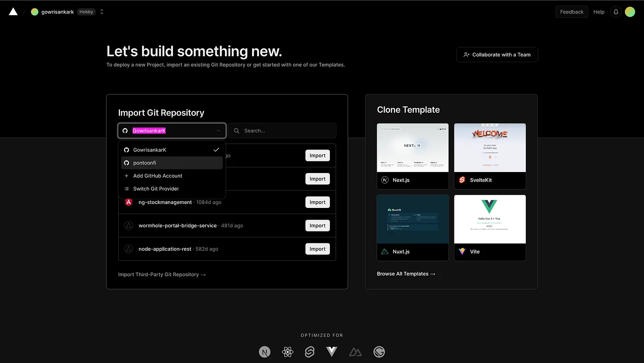Click the Feedback button
Image resolution: width=644 pixels, height=363 pixels.
point(572,12)
